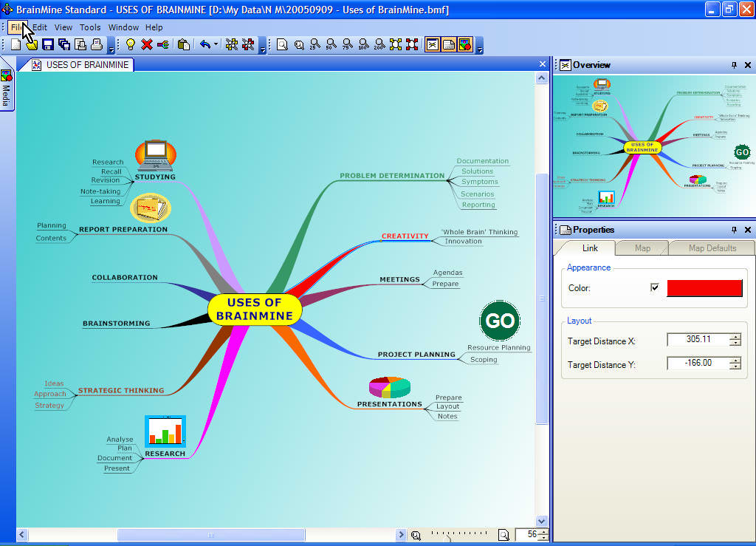Pin the Overview panel
The height and width of the screenshot is (546, 756).
pos(735,64)
